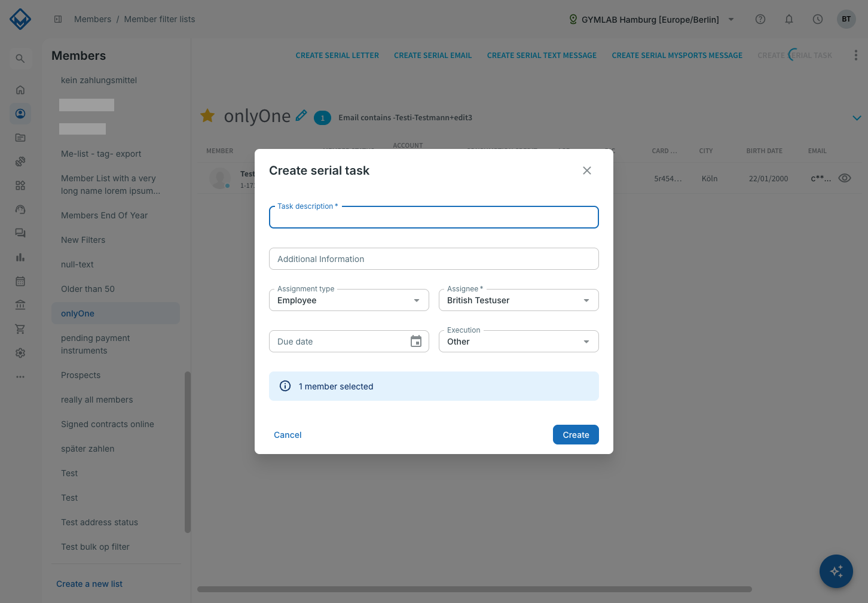Viewport: 868px width, 603px height.
Task: Click Create Serial MySports Message
Action: pyautogui.click(x=677, y=55)
